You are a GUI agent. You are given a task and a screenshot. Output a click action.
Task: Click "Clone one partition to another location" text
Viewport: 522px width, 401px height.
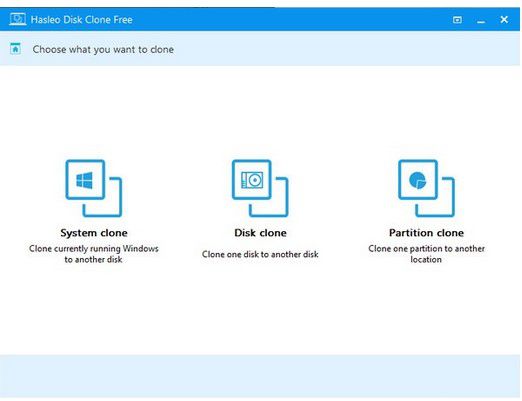click(426, 254)
